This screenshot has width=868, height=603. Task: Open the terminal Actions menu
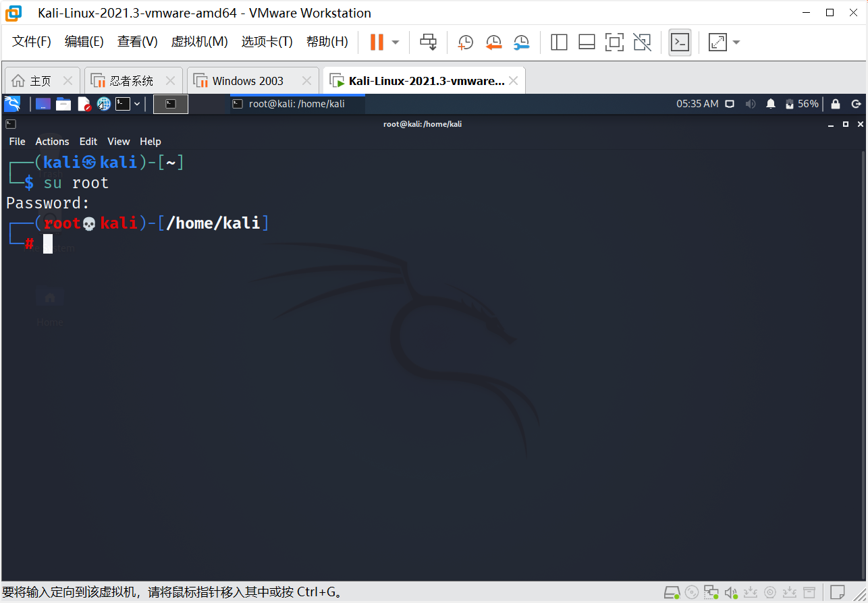tap(52, 141)
